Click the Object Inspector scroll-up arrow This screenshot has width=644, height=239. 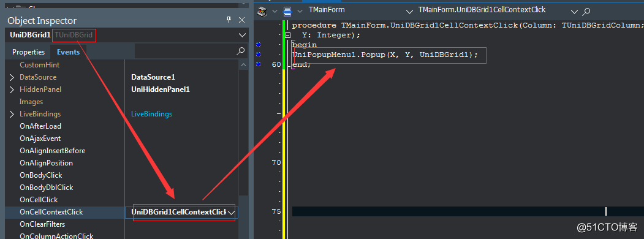[x=243, y=65]
